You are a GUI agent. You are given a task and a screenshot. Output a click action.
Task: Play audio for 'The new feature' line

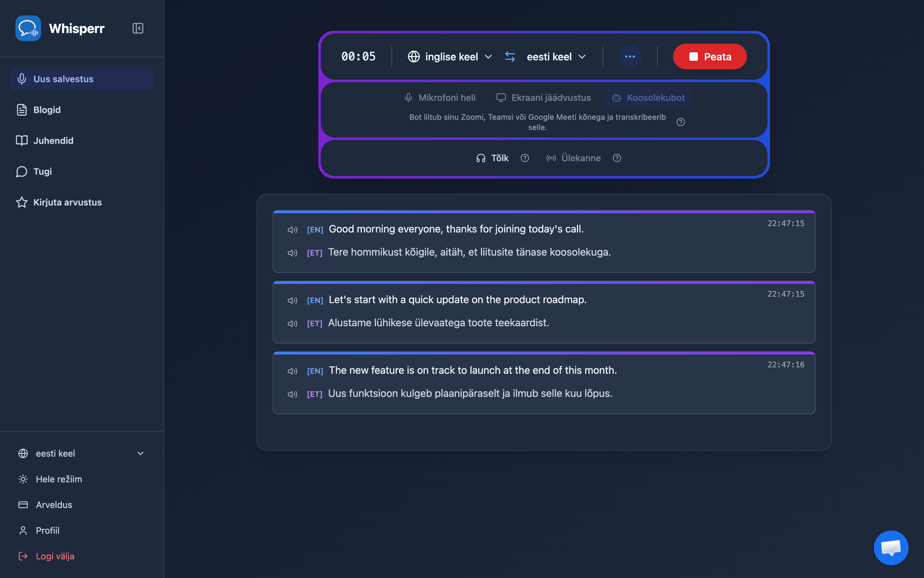pos(293,371)
